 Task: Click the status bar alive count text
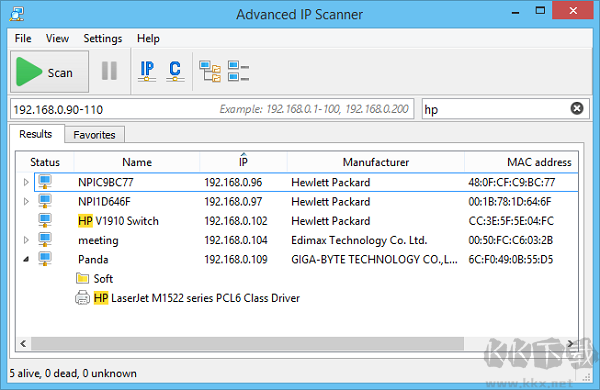point(73,373)
